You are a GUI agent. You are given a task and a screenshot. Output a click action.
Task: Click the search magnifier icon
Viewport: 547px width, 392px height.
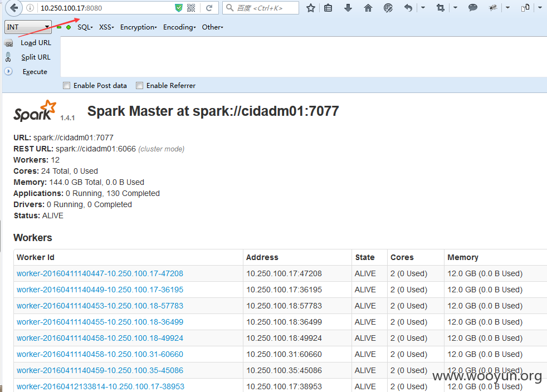coord(229,8)
